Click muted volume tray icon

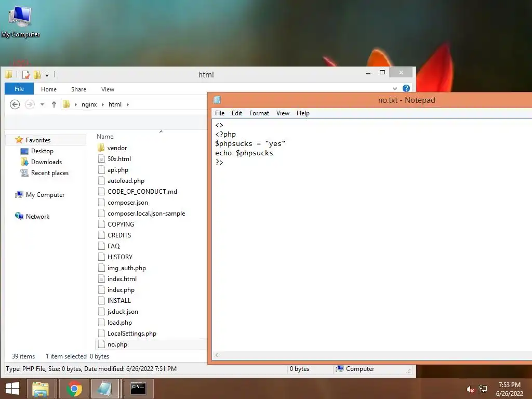click(470, 389)
